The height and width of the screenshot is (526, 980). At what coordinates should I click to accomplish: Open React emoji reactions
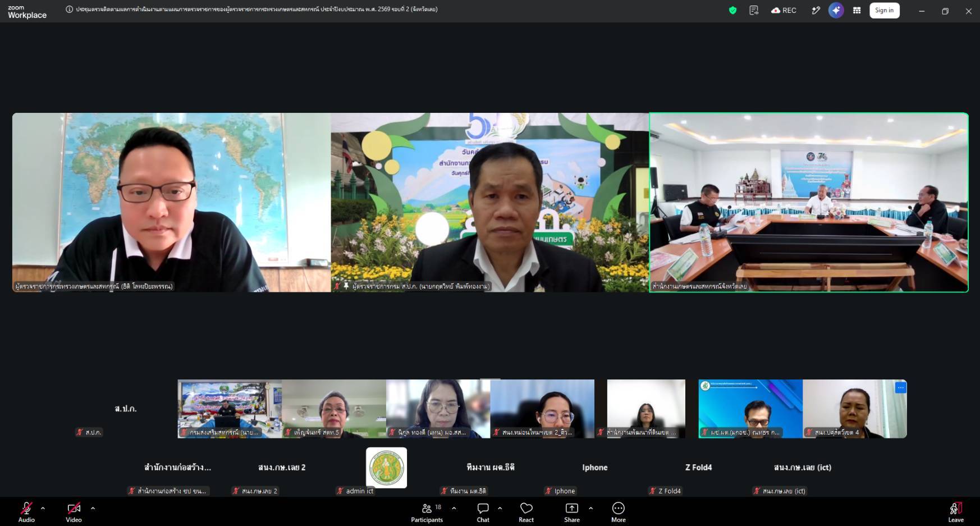pos(526,512)
